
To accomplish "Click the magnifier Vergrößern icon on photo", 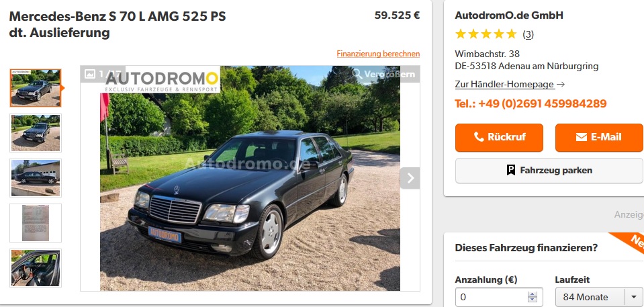I will tap(358, 74).
